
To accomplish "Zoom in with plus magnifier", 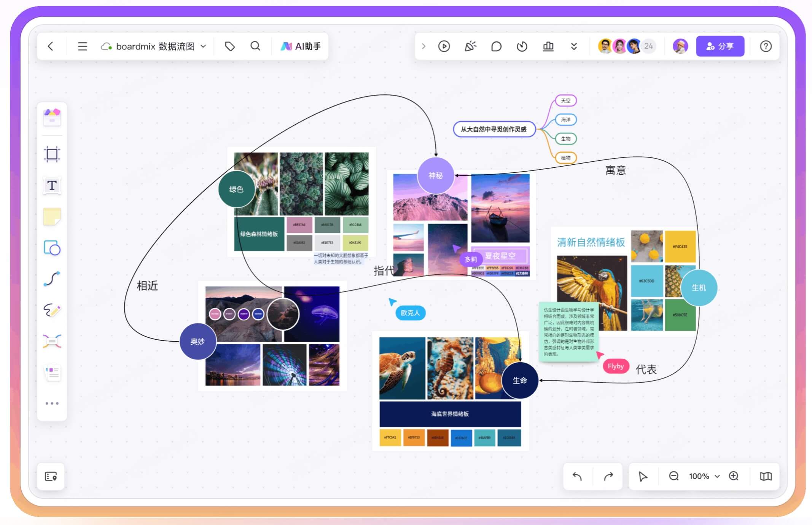I will (x=734, y=476).
